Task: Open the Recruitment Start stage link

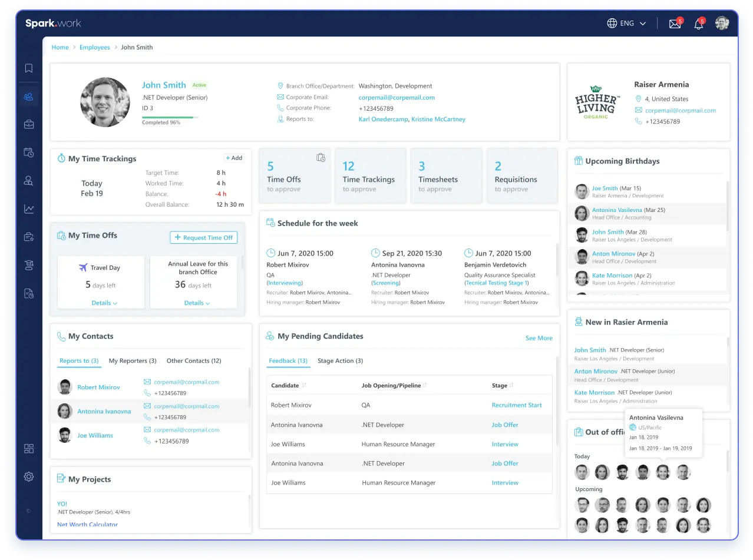Action: click(x=517, y=405)
